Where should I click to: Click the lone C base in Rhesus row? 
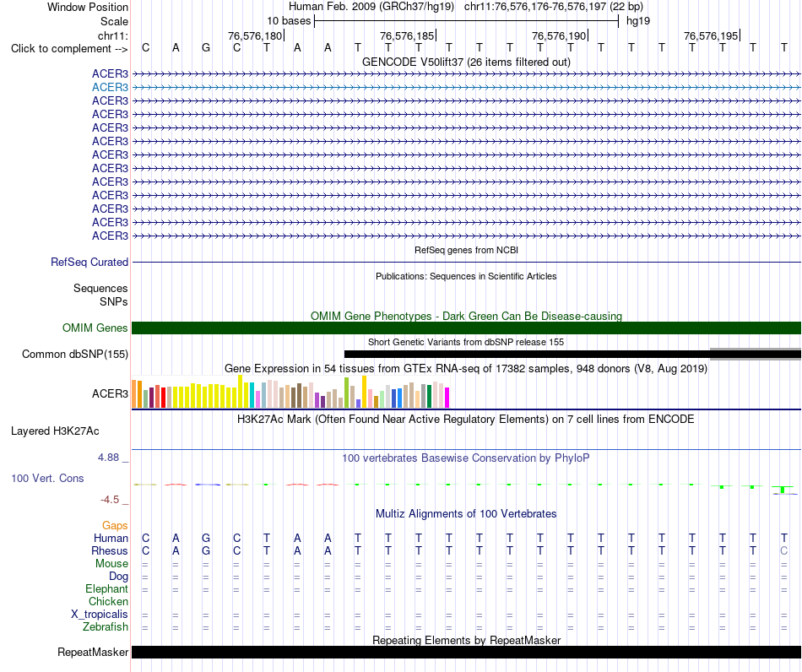point(783,550)
